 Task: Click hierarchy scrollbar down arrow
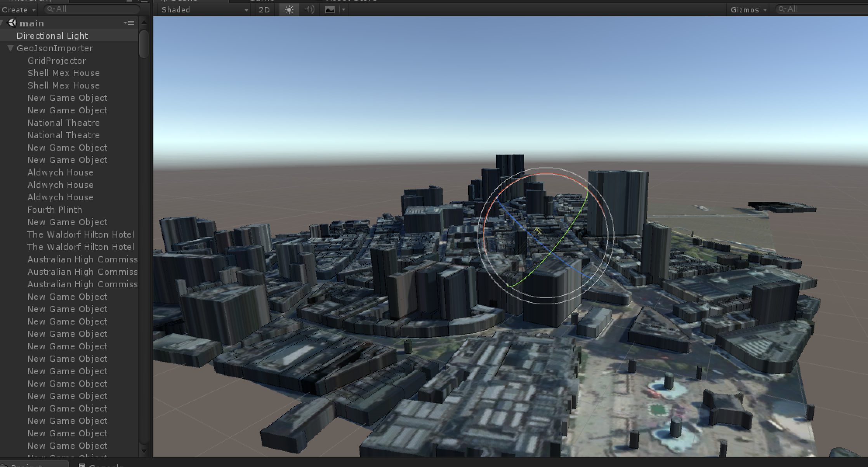pyautogui.click(x=144, y=451)
